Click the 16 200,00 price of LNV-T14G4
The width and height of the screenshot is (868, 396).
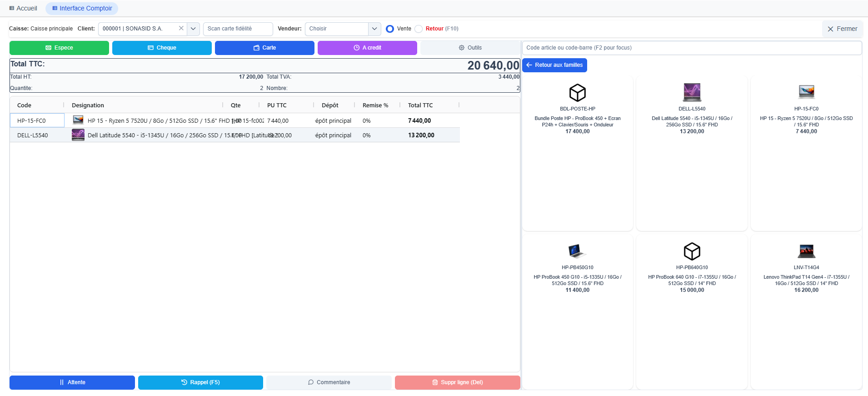pos(807,290)
